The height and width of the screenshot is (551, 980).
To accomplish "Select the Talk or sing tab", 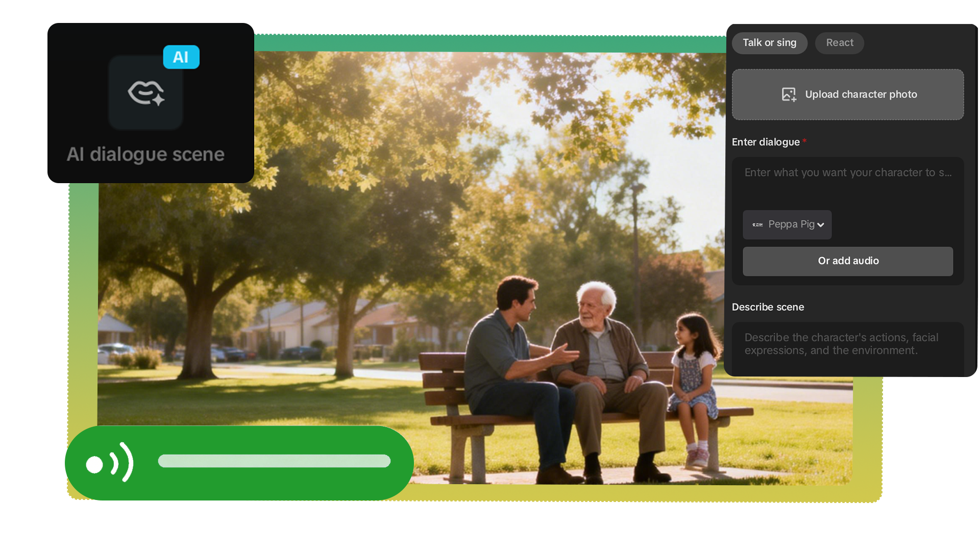I will pyautogui.click(x=770, y=43).
